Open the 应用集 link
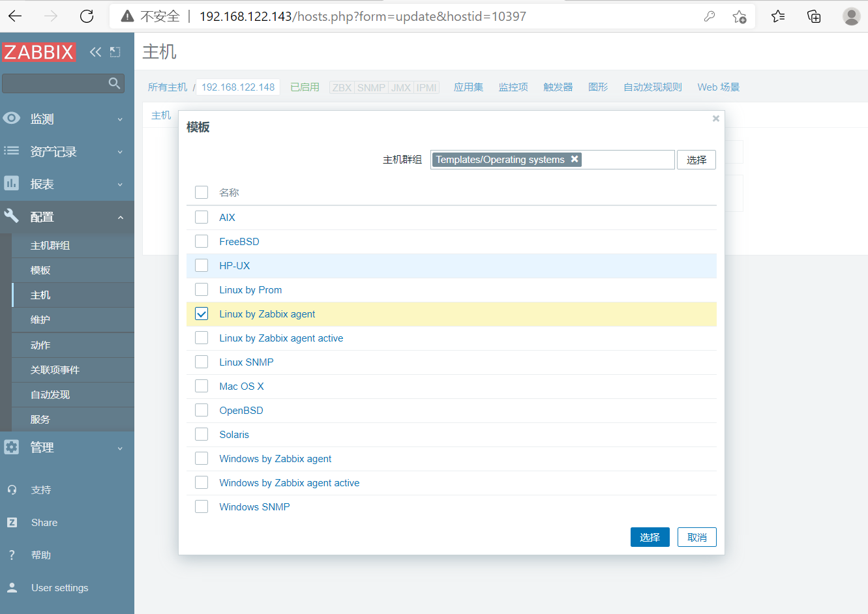The image size is (868, 614). coord(468,87)
